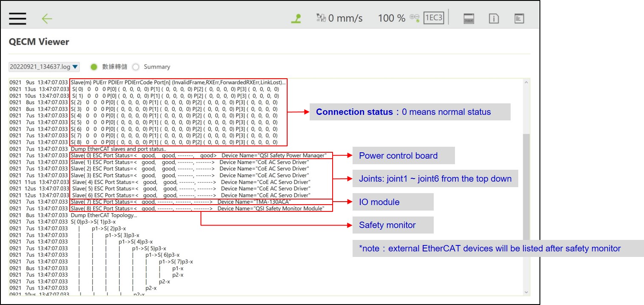Open the 20220921_134637.log file dropdown

pyautogui.click(x=44, y=67)
